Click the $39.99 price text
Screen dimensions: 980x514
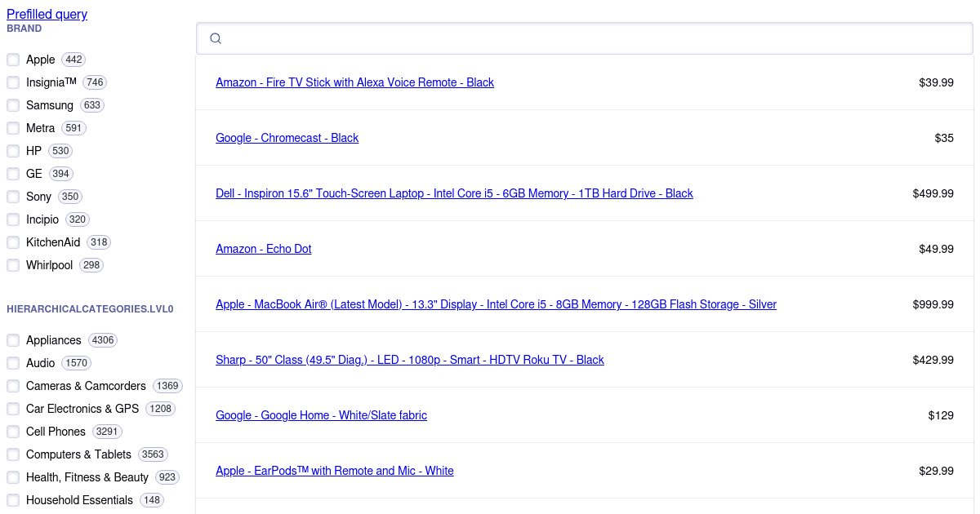pos(936,82)
